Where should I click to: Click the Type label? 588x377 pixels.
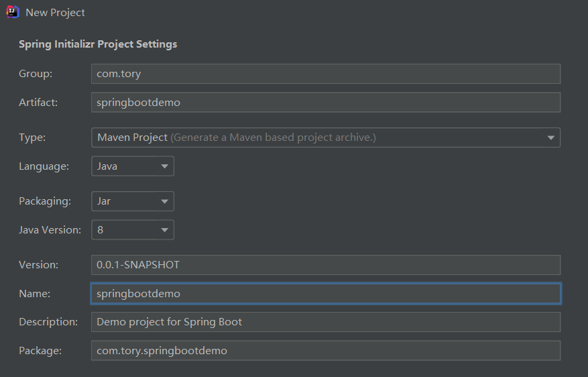[x=32, y=138]
